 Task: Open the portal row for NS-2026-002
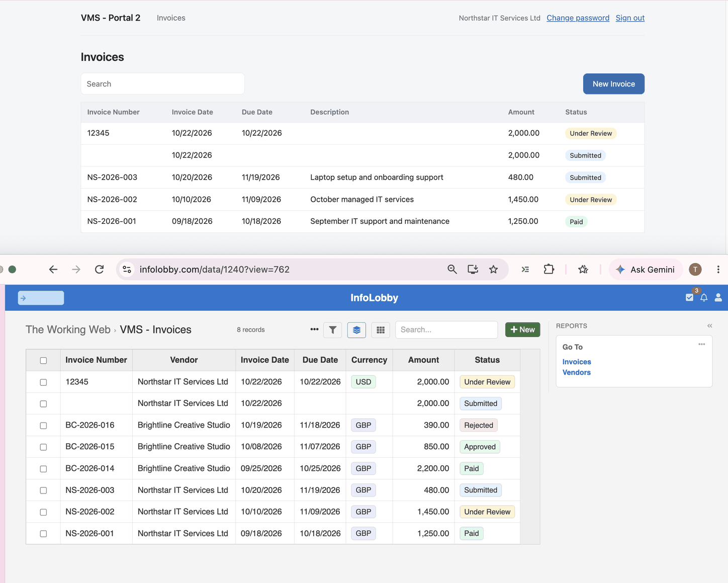tap(362, 200)
